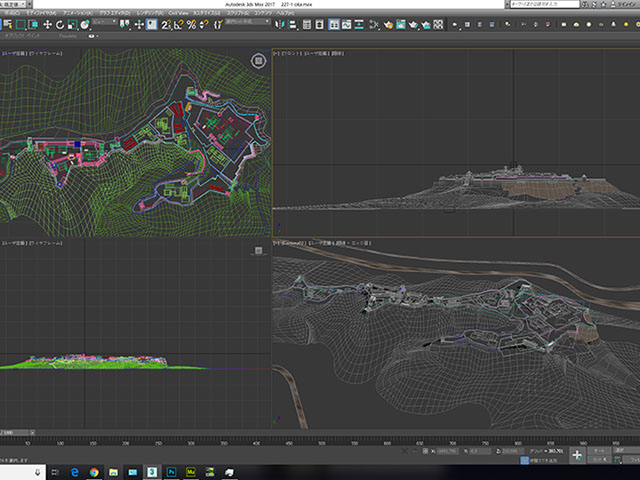Viewport: 640px width, 480px height.
Task: Open the Graph Editors menu
Action: tap(115, 13)
